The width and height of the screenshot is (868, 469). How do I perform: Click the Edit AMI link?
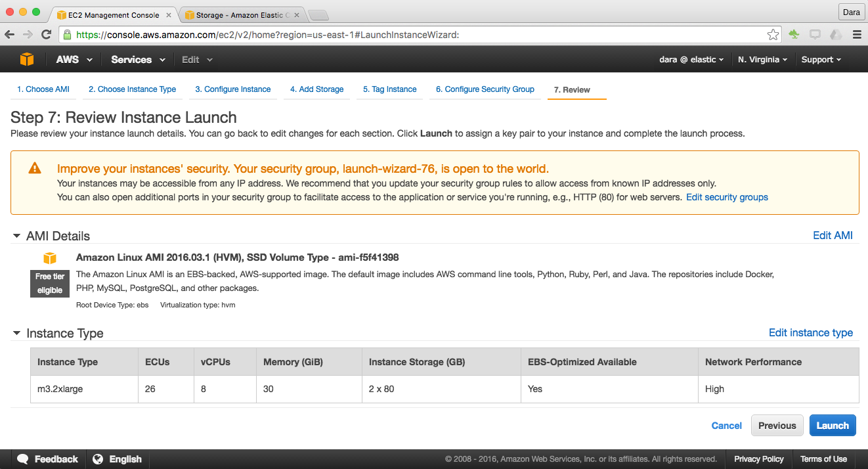[x=833, y=235]
